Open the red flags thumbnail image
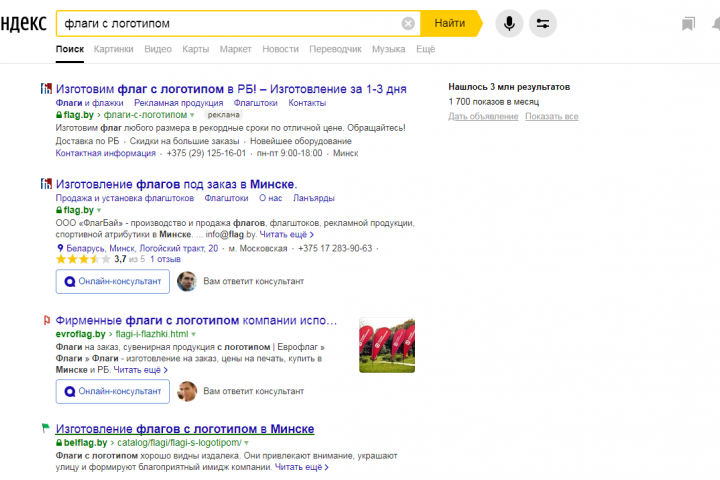This screenshot has width=720, height=480. tap(387, 345)
